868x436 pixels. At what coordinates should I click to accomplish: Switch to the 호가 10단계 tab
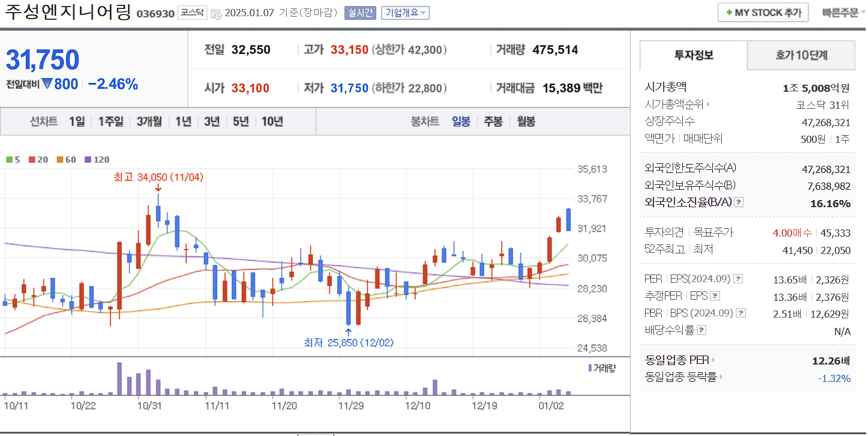[801, 55]
